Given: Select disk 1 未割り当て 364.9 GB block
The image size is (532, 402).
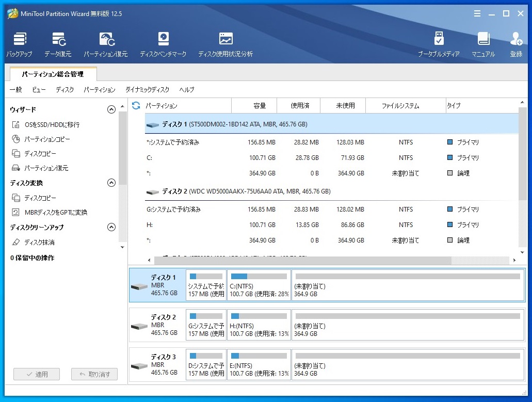Looking at the screenshot, I should click(x=408, y=285).
